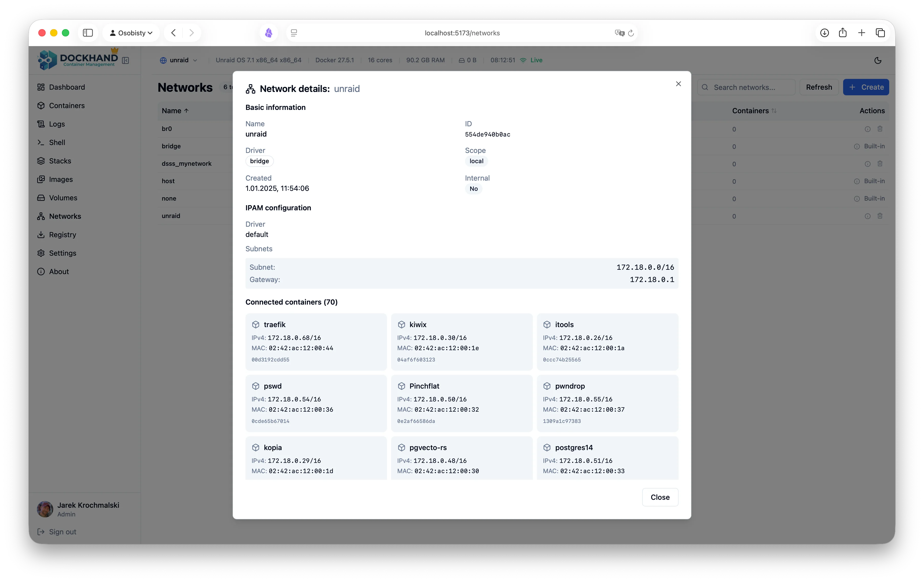Expand the unraid environment dropdown

click(179, 60)
